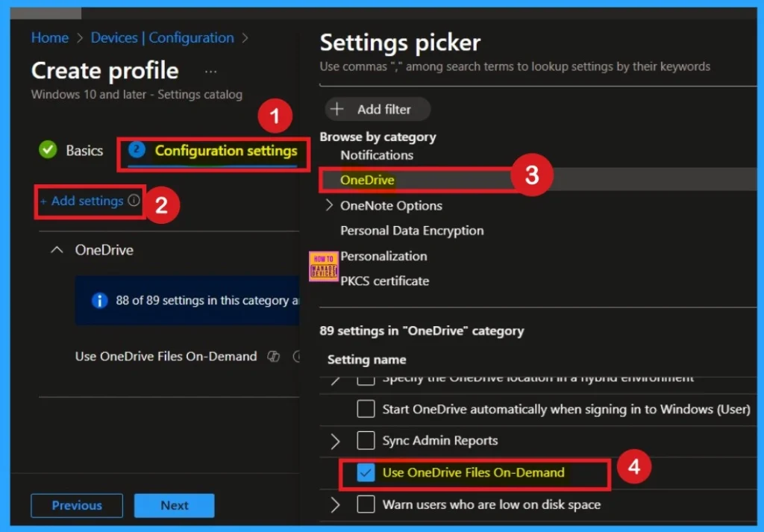Image resolution: width=764 pixels, height=532 pixels.
Task: Click the Next button
Action: 174,505
